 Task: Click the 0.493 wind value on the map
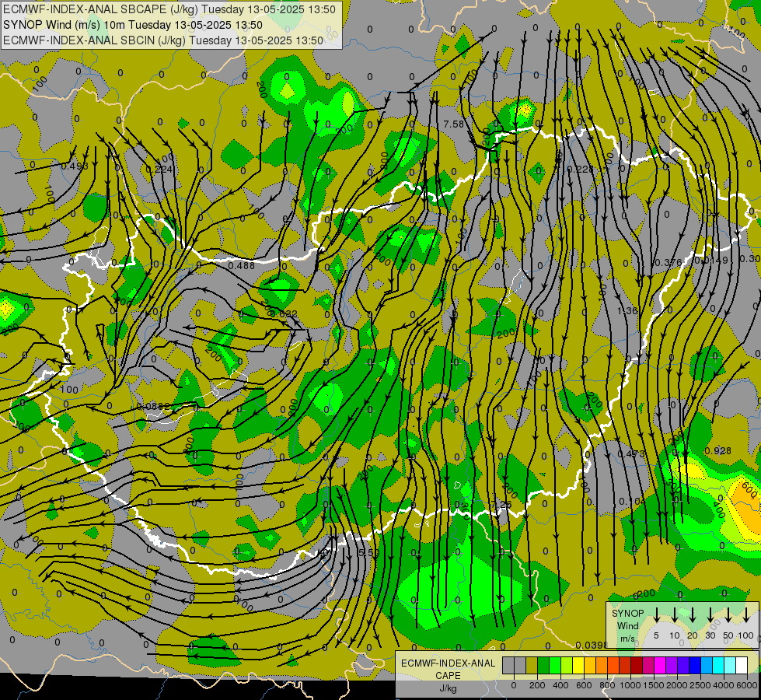click(x=75, y=166)
